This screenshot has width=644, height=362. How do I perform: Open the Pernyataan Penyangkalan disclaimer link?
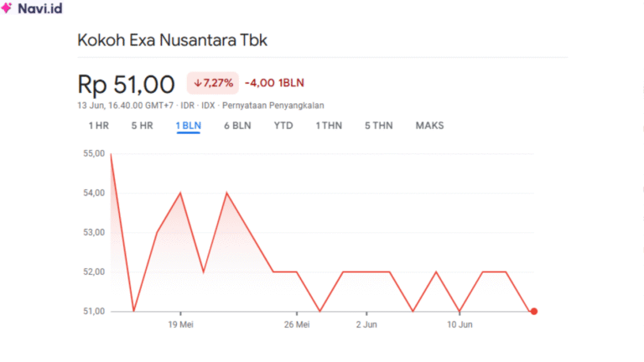tap(273, 106)
